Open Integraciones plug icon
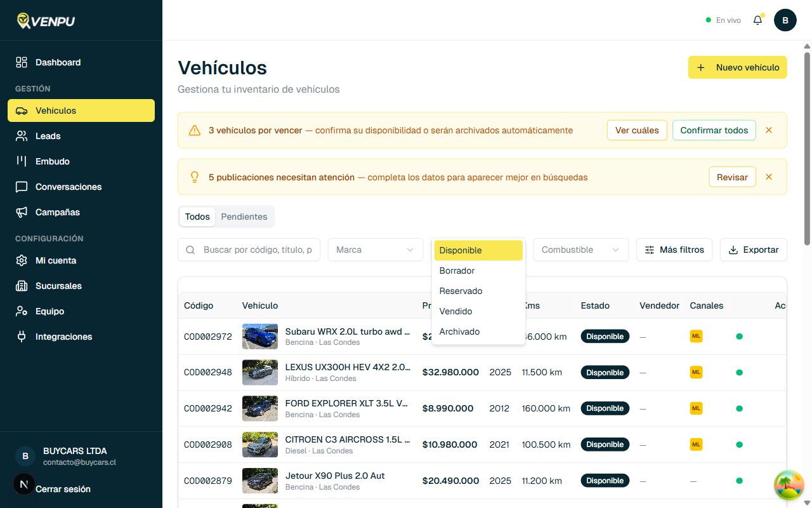This screenshot has height=508, width=812. click(x=22, y=337)
